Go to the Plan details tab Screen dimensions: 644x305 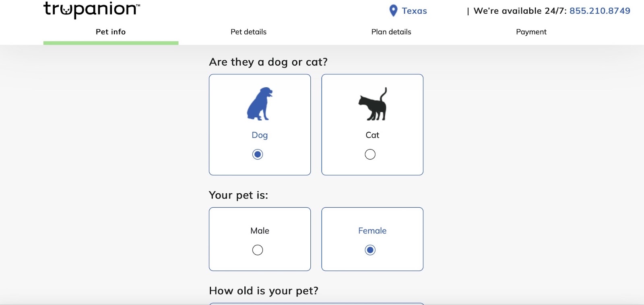click(x=391, y=32)
